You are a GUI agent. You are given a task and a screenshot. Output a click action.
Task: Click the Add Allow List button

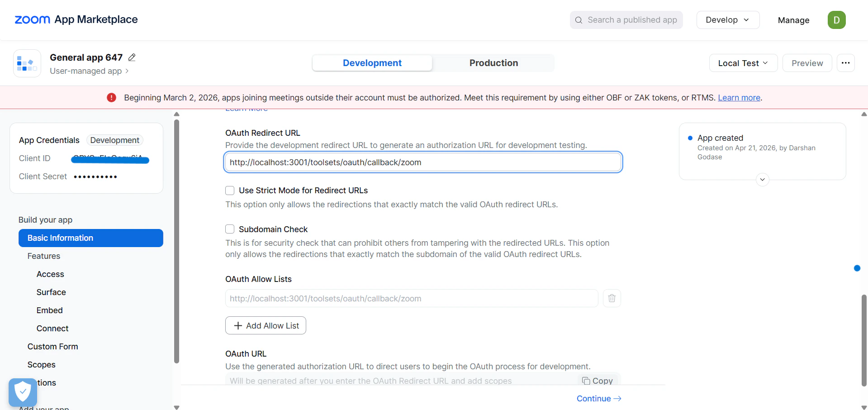click(x=266, y=325)
